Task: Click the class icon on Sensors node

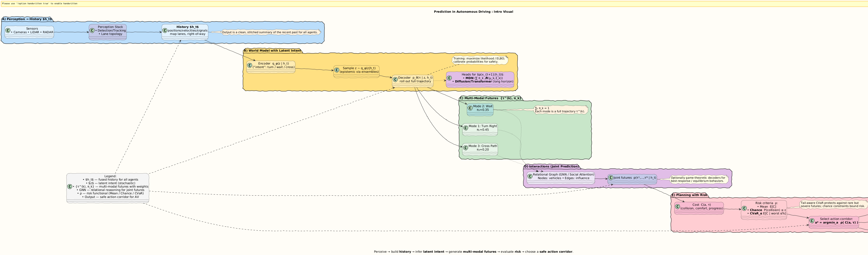Action: [8, 31]
